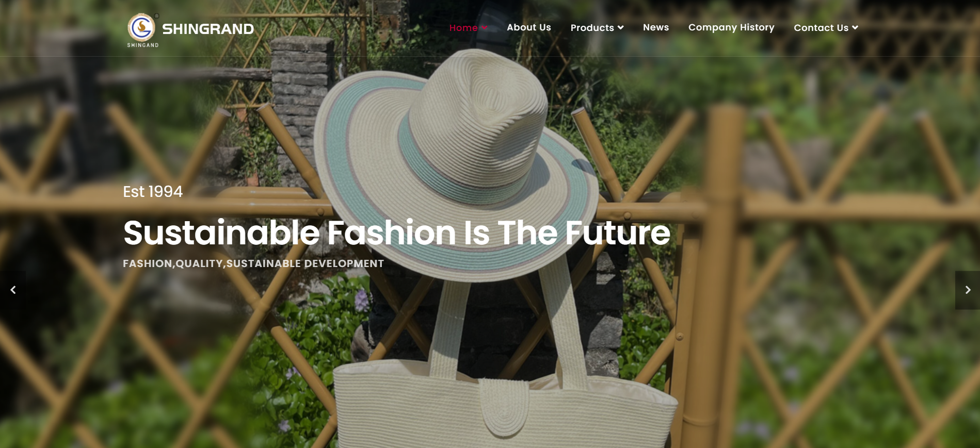980x448 pixels.
Task: Click the Est 1994 text
Action: (153, 192)
